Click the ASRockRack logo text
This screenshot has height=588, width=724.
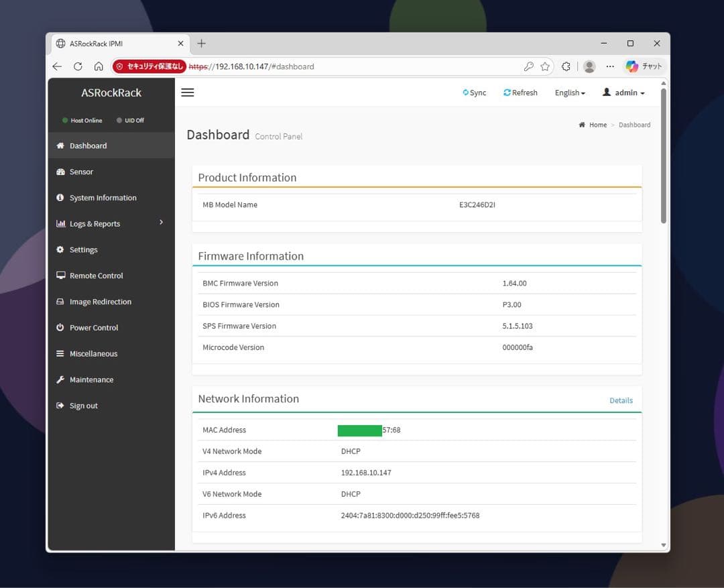tap(111, 93)
